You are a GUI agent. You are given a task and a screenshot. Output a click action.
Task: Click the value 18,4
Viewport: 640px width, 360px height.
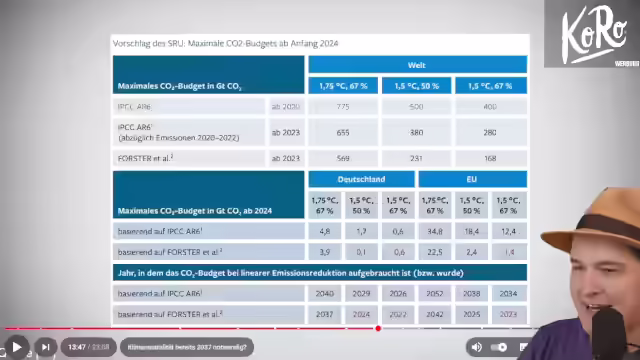(x=471, y=231)
